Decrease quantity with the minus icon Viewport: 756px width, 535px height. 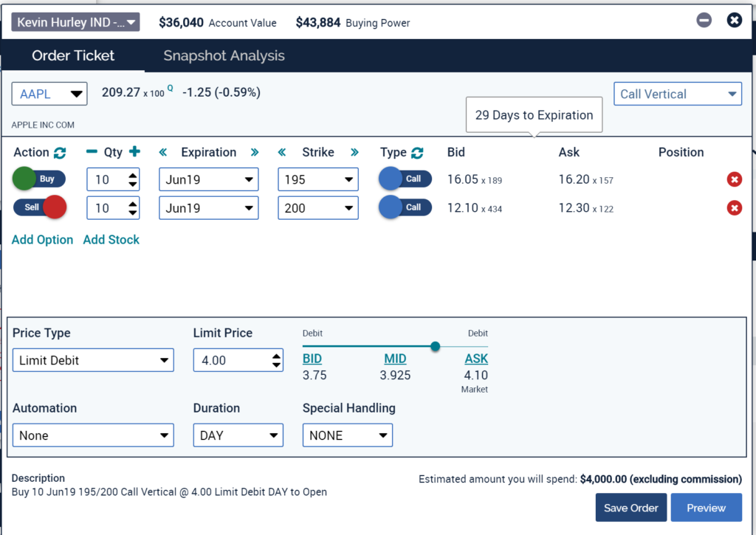(x=92, y=152)
